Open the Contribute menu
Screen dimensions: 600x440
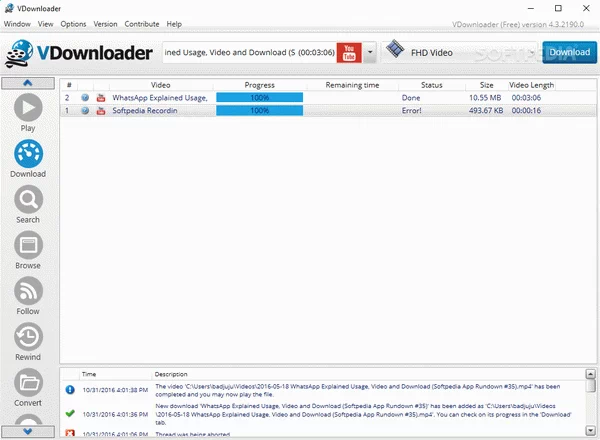click(x=142, y=24)
